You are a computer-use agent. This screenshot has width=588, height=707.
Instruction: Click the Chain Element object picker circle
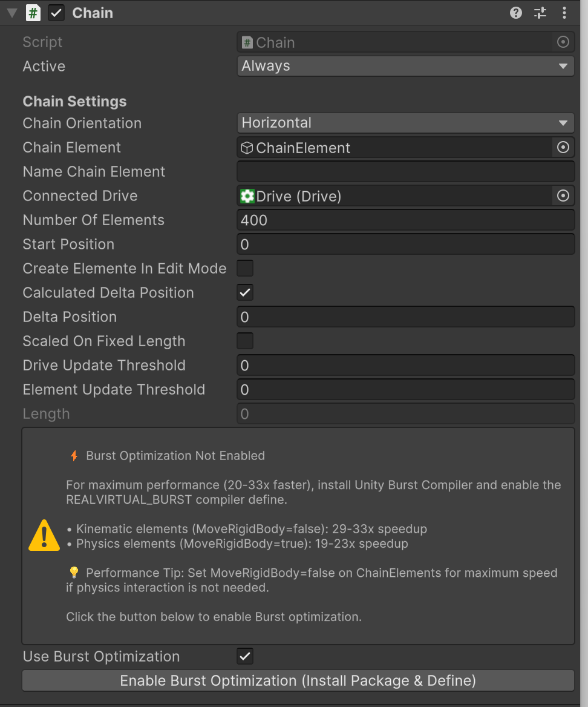(563, 148)
